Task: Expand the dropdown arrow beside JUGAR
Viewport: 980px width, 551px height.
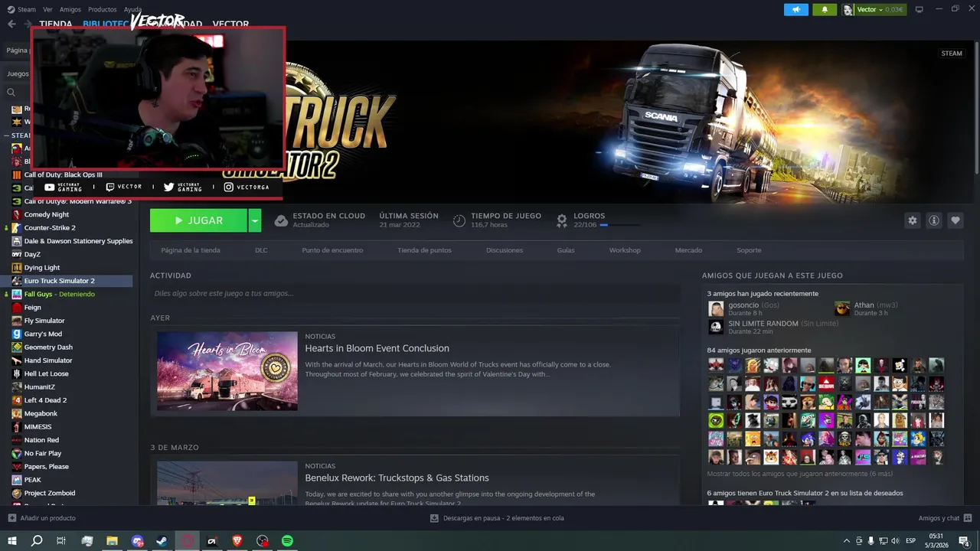Action: tap(255, 220)
